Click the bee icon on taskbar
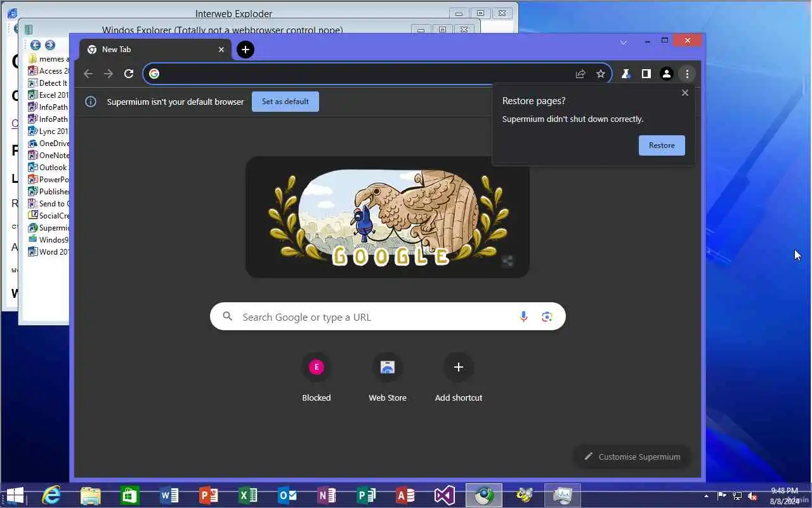The width and height of the screenshot is (812, 508). [524, 495]
